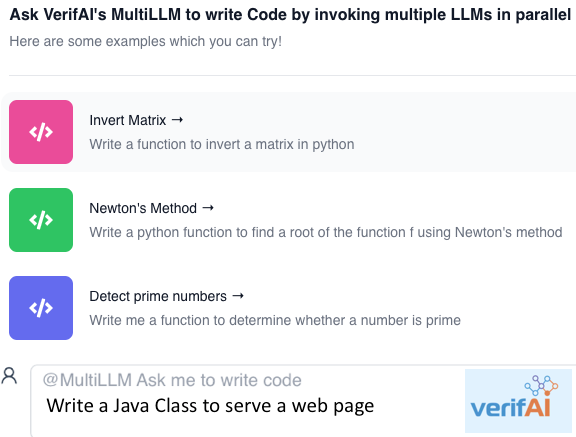Click the pink code icon for Invert Matrix
The height and width of the screenshot is (437, 576).
(x=41, y=132)
